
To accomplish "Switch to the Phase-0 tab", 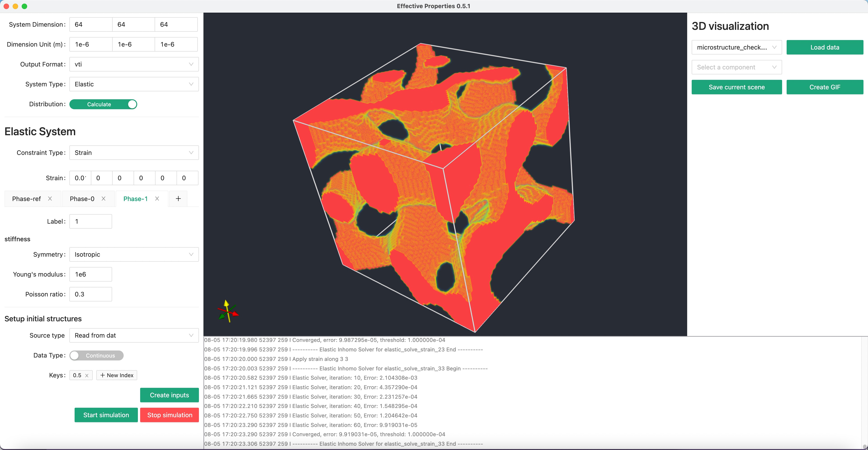I will click(x=82, y=199).
